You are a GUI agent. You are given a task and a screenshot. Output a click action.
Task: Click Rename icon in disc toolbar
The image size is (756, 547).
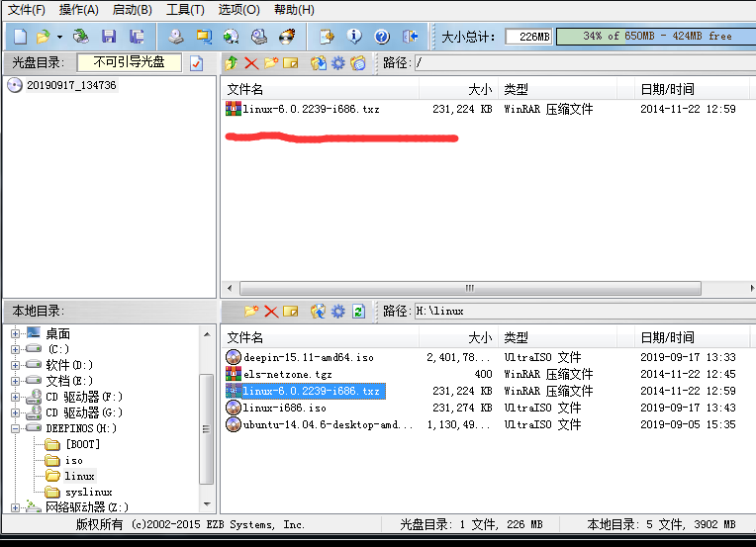(x=291, y=63)
